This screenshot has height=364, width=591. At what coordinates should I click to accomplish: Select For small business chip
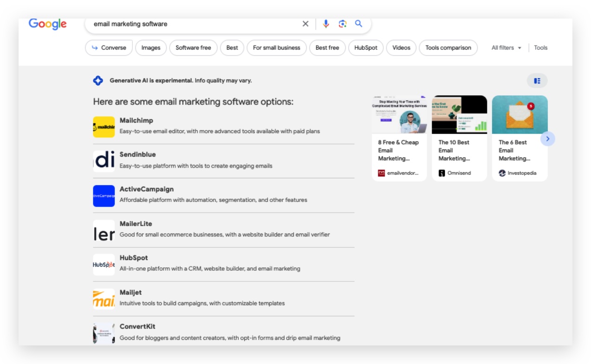[x=276, y=48]
